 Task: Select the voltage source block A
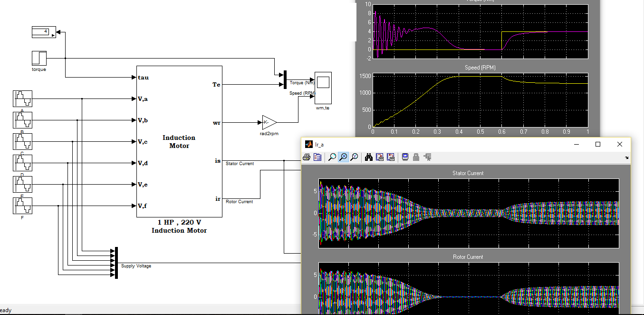click(22, 99)
